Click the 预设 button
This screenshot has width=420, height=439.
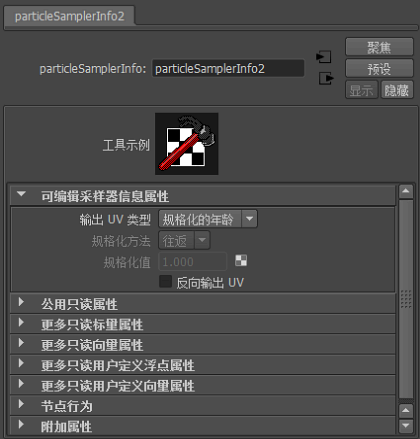379,68
